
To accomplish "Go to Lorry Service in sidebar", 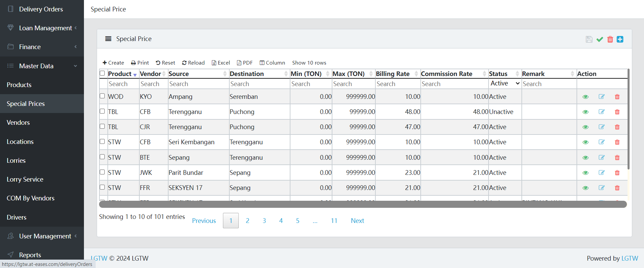I will coord(25,179).
